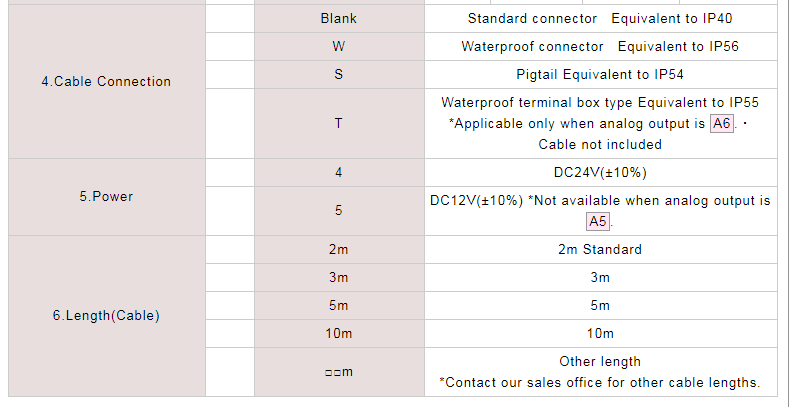Click the highlighted A5 analog output tag
This screenshot has height=407, width=789.
point(598,221)
